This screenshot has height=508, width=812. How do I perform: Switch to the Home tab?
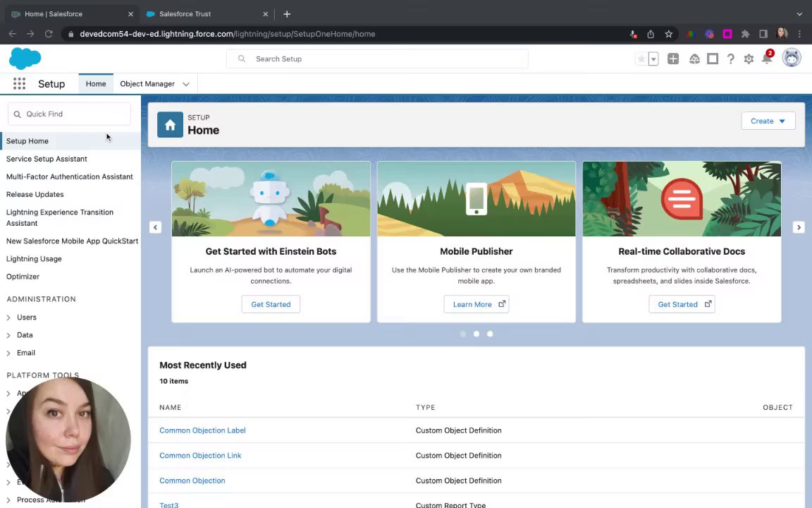[96, 83]
